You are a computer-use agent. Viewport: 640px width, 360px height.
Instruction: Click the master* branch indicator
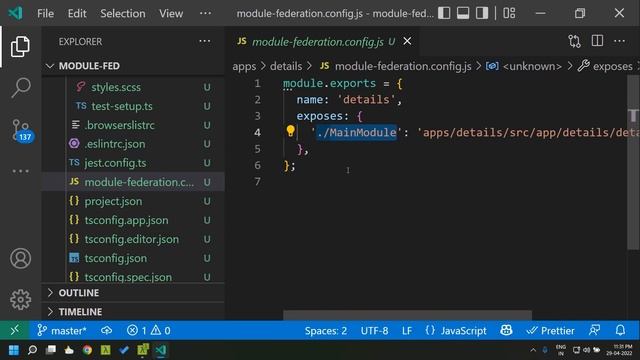62,330
